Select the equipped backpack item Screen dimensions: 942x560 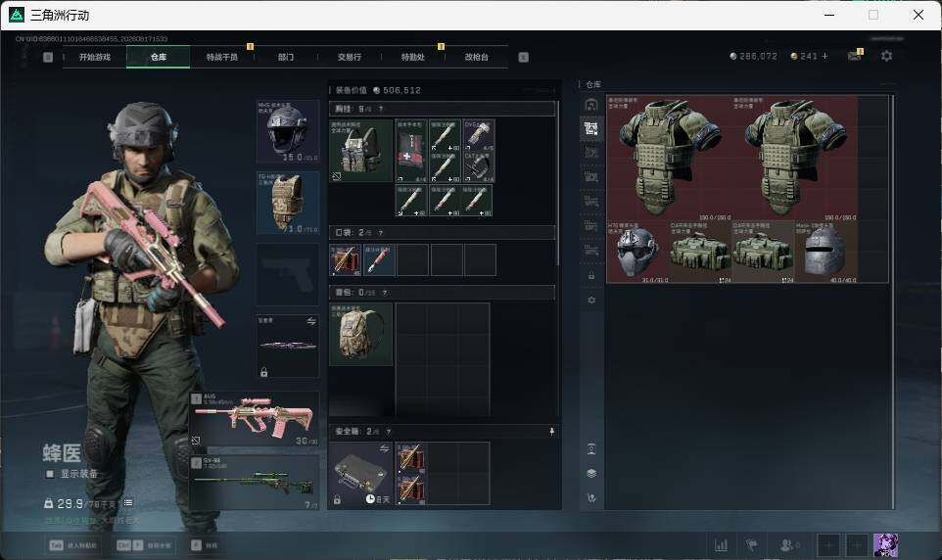coord(361,334)
